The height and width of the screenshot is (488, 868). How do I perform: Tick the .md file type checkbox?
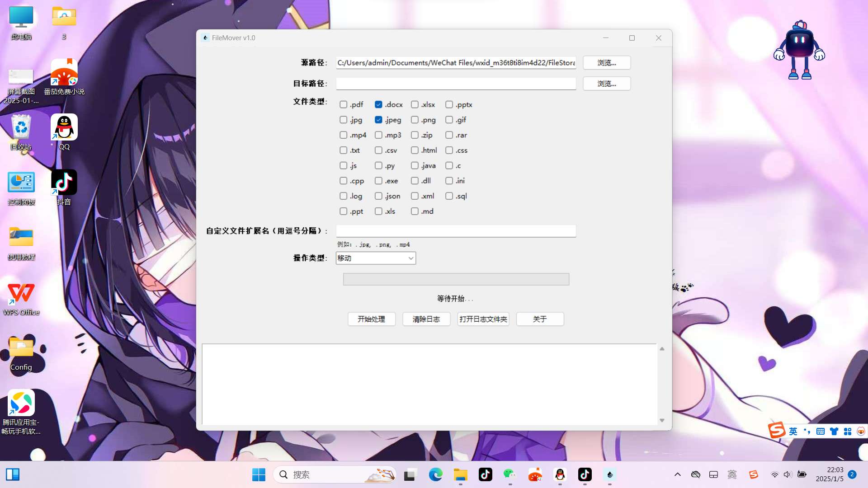[415, 211]
